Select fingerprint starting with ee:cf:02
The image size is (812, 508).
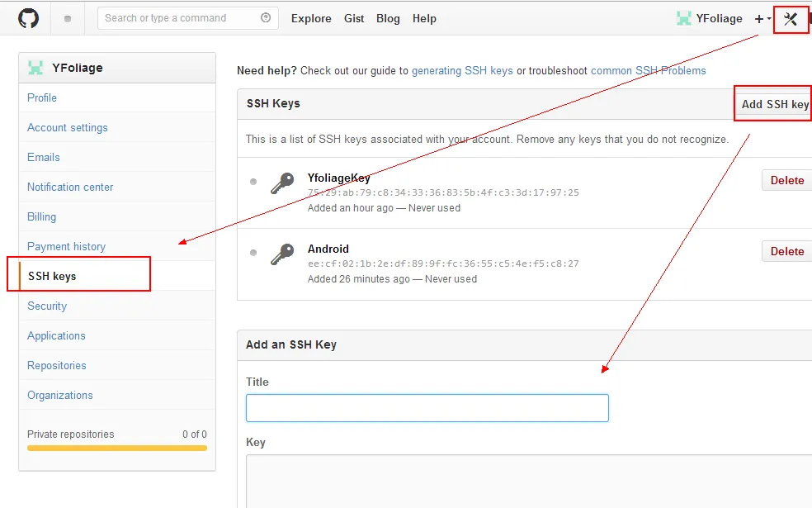coord(443,263)
